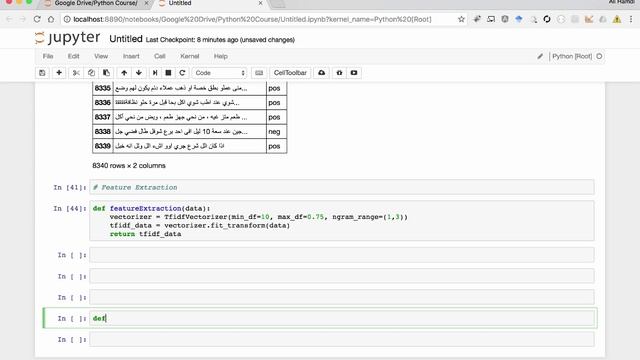Click row index 8336 in table

pyautogui.click(x=102, y=102)
